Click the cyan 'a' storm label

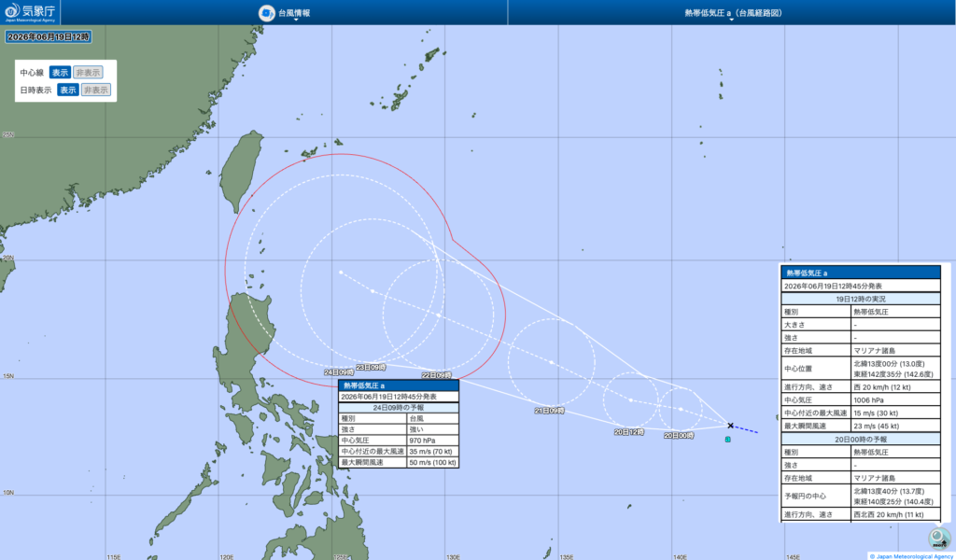(x=728, y=439)
